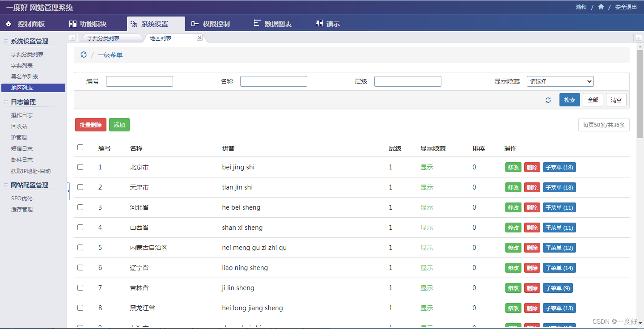Switch to the 字典分类列表 page tab
This screenshot has height=329, width=644.
[103, 38]
